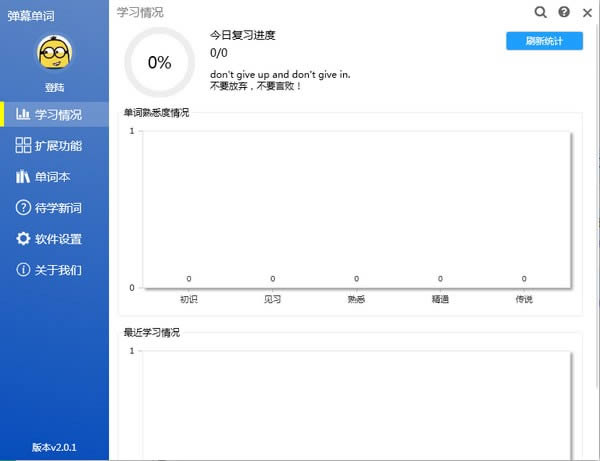The height and width of the screenshot is (461, 600).
Task: Open 关于我们 sidebar item
Action: pyautogui.click(x=57, y=270)
